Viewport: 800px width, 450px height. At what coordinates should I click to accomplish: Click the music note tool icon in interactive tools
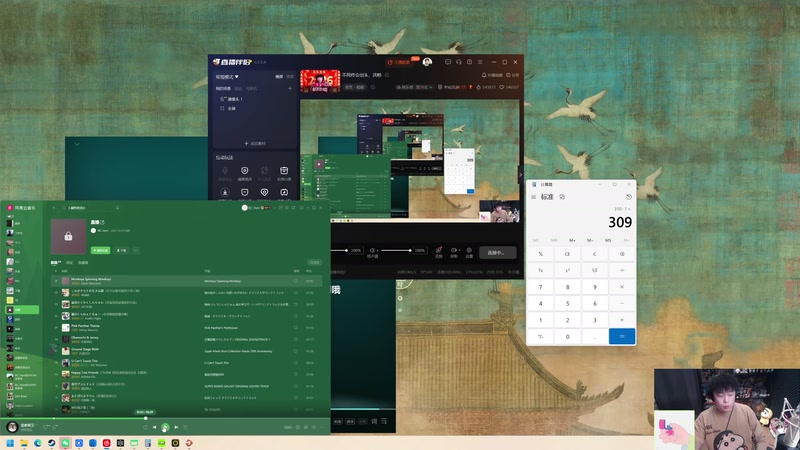[284, 192]
